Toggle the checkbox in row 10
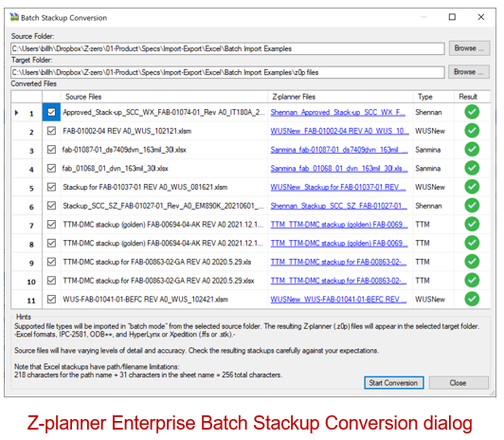This screenshot has width=504, height=440. (51, 280)
